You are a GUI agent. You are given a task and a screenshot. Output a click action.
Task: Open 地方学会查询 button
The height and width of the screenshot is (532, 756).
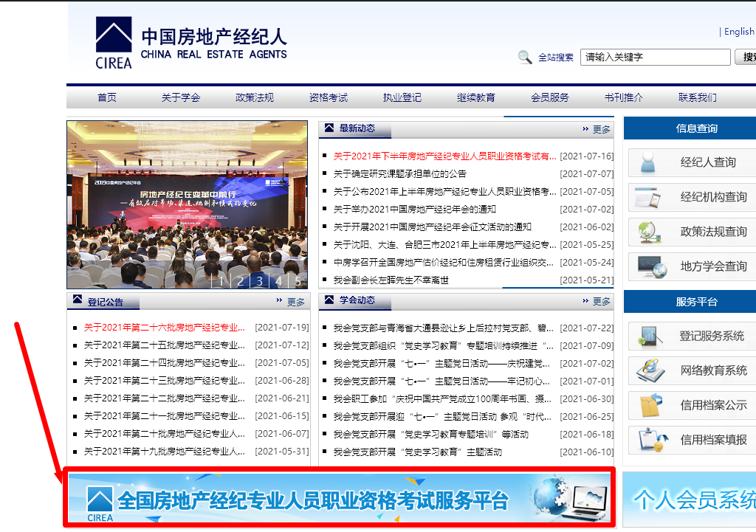(x=693, y=266)
